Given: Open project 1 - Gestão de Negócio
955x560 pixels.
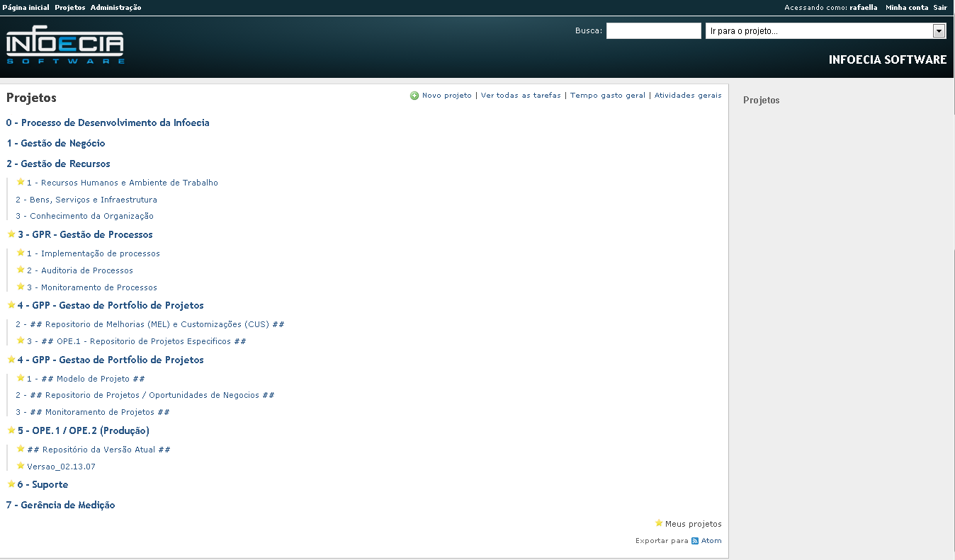Looking at the screenshot, I should click(x=56, y=143).
